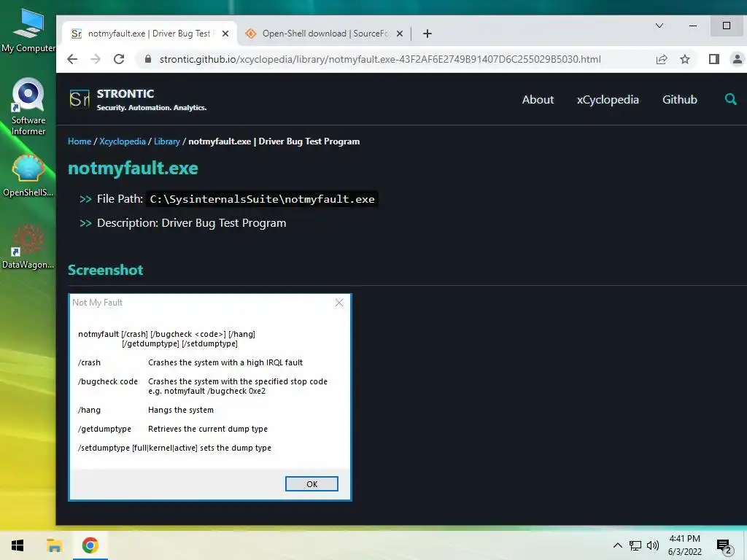Switch to Open-Shell download SourceForge tab
This screenshot has width=747, height=560.
pos(324,34)
